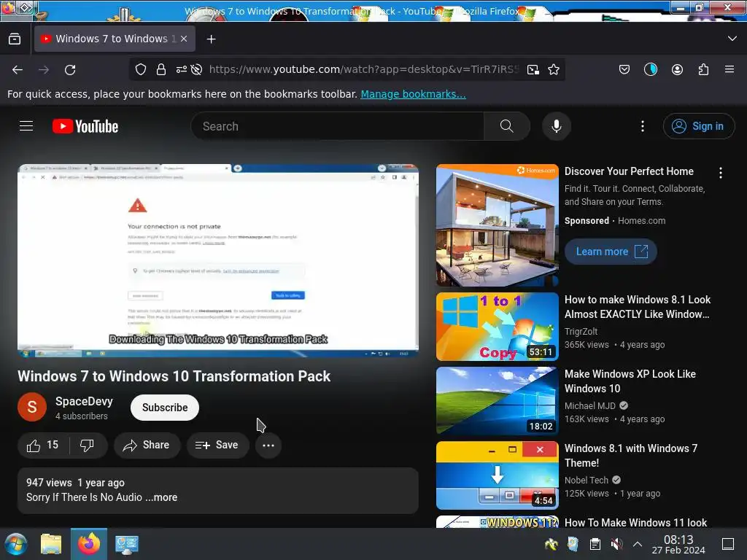Open the YouTube guide hamburger menu
Screen dimensions: 747x560
pyautogui.click(x=26, y=126)
